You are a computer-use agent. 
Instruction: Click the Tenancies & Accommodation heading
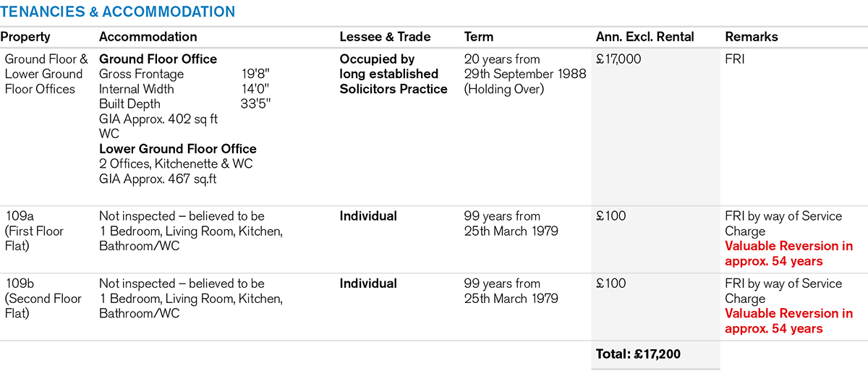[x=118, y=12]
